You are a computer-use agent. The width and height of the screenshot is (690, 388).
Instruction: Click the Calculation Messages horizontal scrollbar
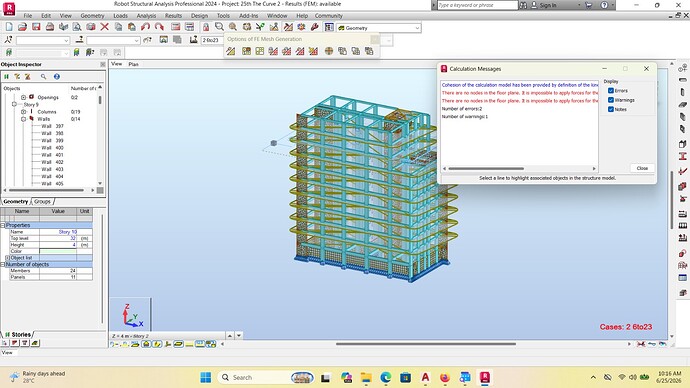(486, 168)
